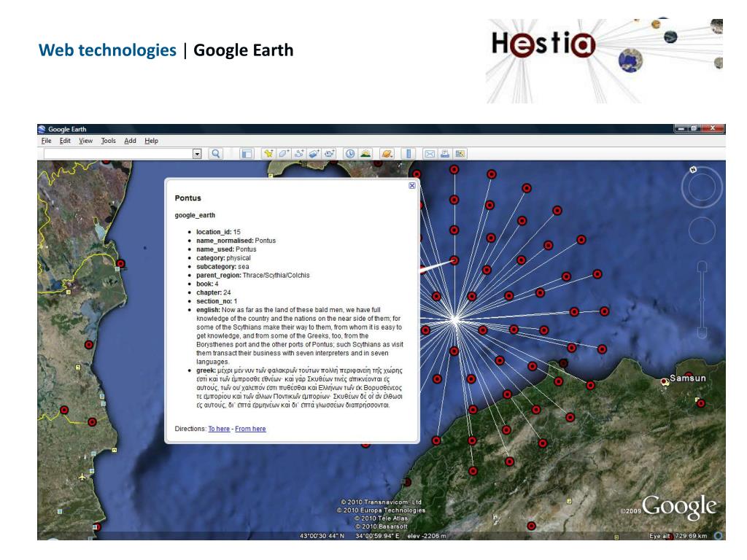Click the airport icon on the western coast
747x560 pixels.
(82, 476)
